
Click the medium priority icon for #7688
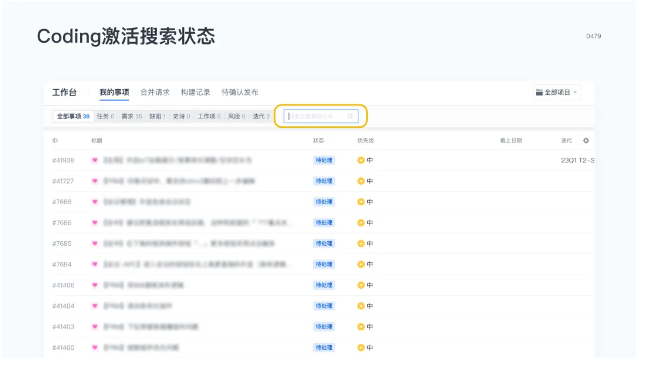coord(361,202)
